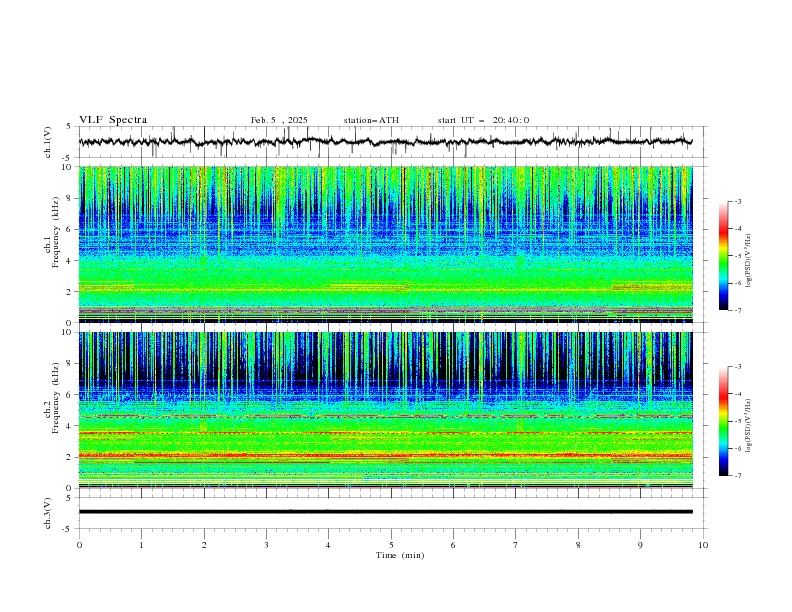Click time axis tick label '6'
792x612 pixels.
453,545
